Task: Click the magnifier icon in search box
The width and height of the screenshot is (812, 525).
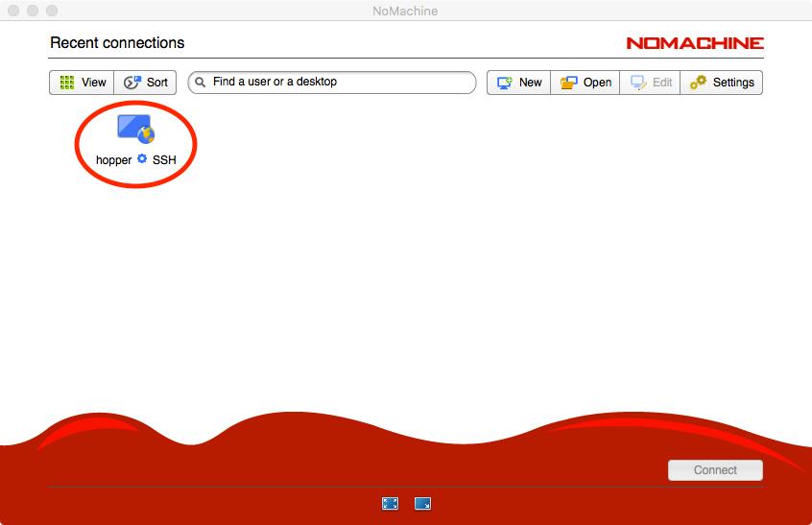Action: 201,83
